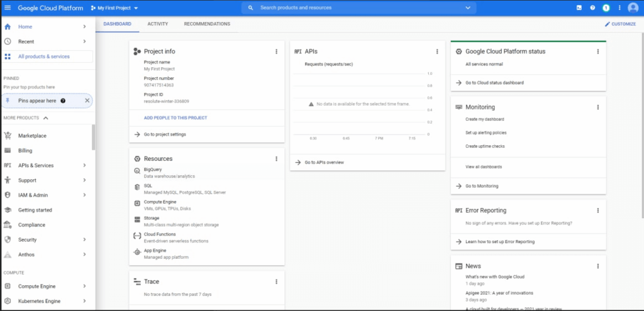This screenshot has width=644, height=311.
Task: Open Resources card three-dot menu
Action: (277, 159)
